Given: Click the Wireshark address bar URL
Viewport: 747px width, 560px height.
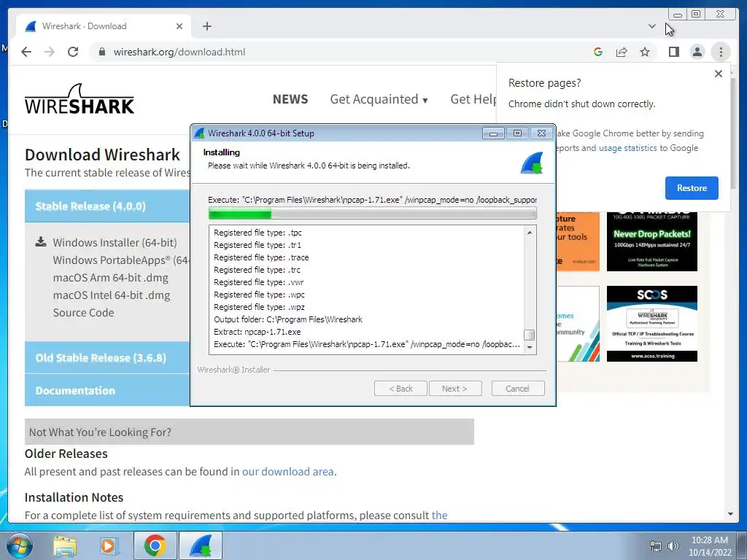Looking at the screenshot, I should pyautogui.click(x=179, y=52).
